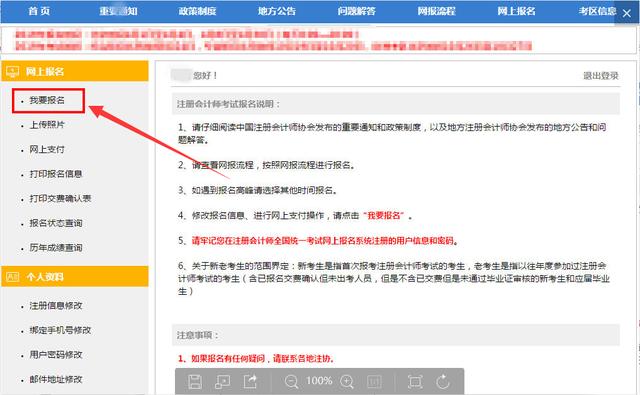The height and width of the screenshot is (395, 640).
Task: Click the 上传照片 sidebar link
Action: (47, 125)
